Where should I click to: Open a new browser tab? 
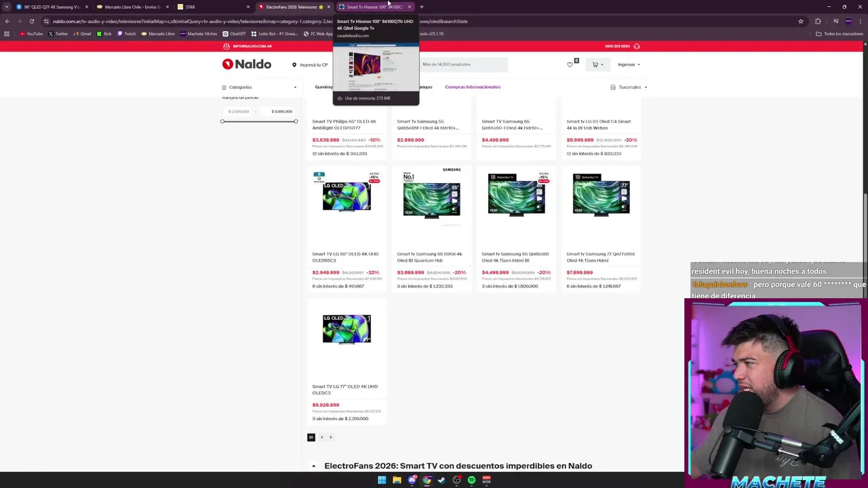[422, 7]
